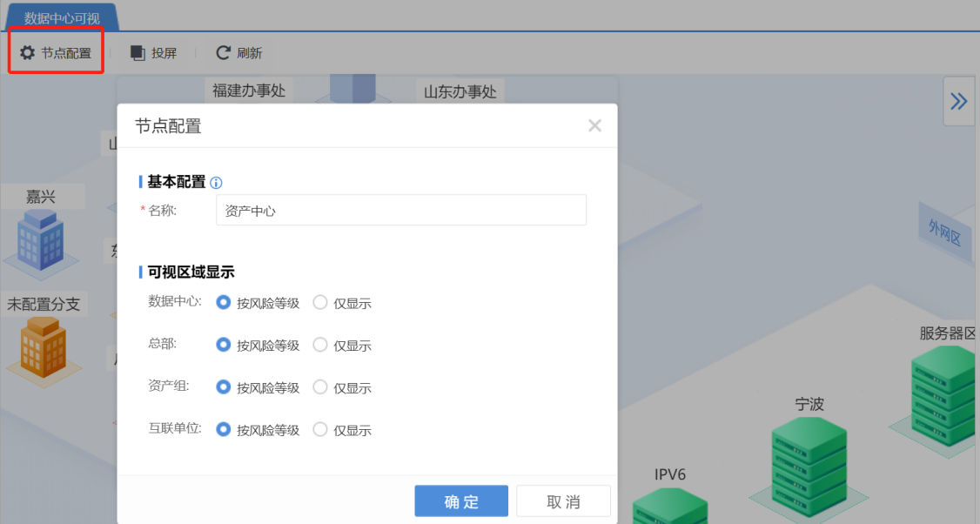Image resolution: width=980 pixels, height=524 pixels.
Task: Click the 服务器区 label text
Action: pyautogui.click(x=948, y=333)
